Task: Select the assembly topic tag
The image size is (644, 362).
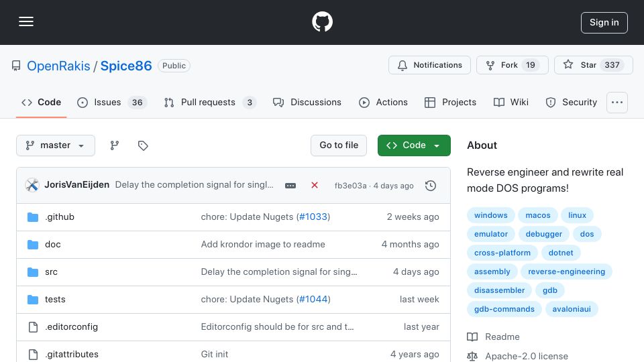Action: 492,271
